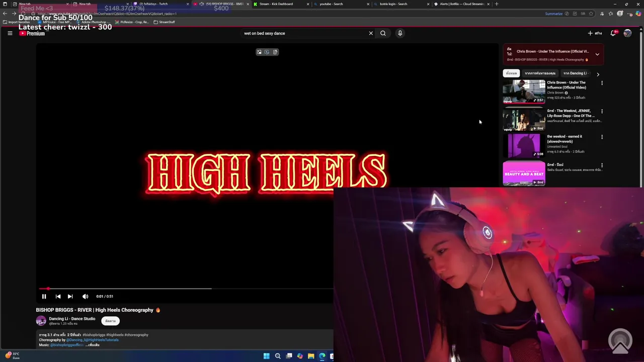This screenshot has width=644, height=362.
Task: Open 'the weeknd - earned it' thumbnail
Action: tap(524, 145)
